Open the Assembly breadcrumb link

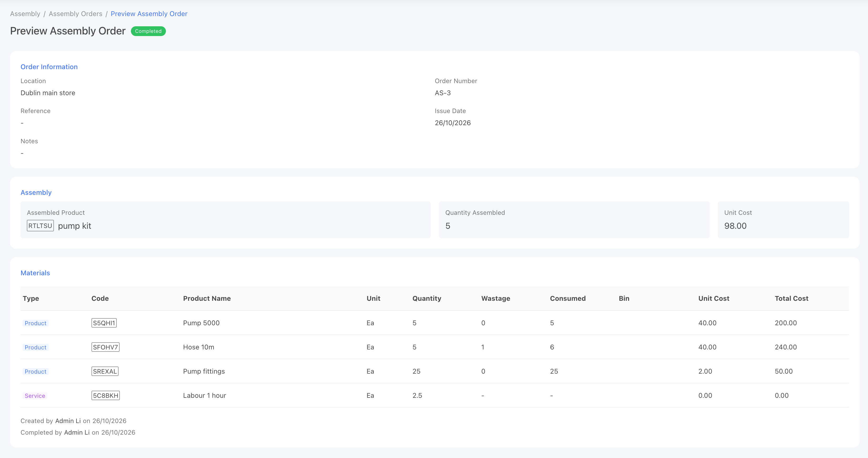click(25, 14)
